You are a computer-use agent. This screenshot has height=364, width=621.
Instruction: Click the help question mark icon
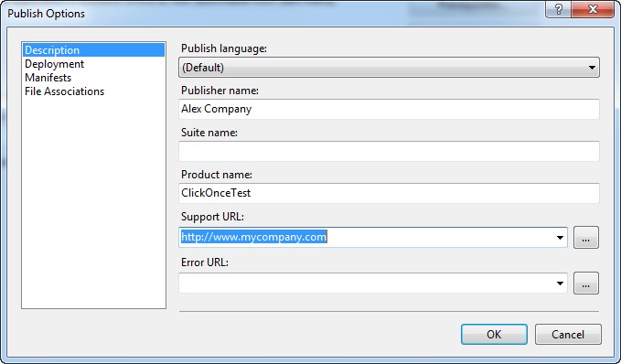[559, 9]
